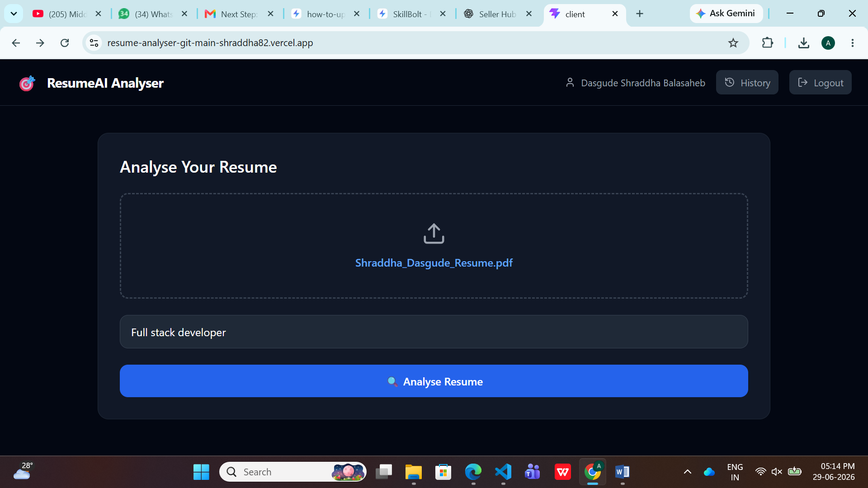This screenshot has height=488, width=868.
Task: Open the tab search dropdown arrow
Action: [x=14, y=14]
